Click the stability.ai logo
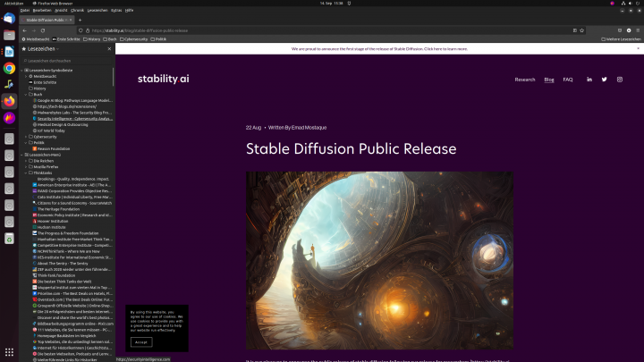This screenshot has height=362, width=644. (164, 79)
